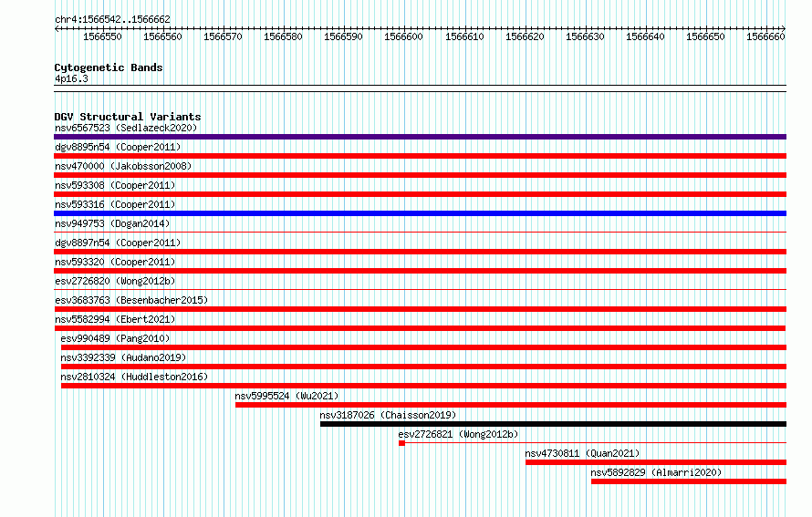Select the blue nsv593316 variant bar
The height and width of the screenshot is (517, 812).
(420, 213)
